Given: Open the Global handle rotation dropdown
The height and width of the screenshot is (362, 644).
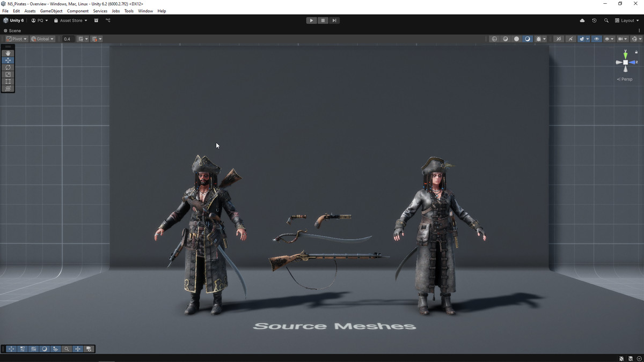Looking at the screenshot, I should pyautogui.click(x=42, y=39).
